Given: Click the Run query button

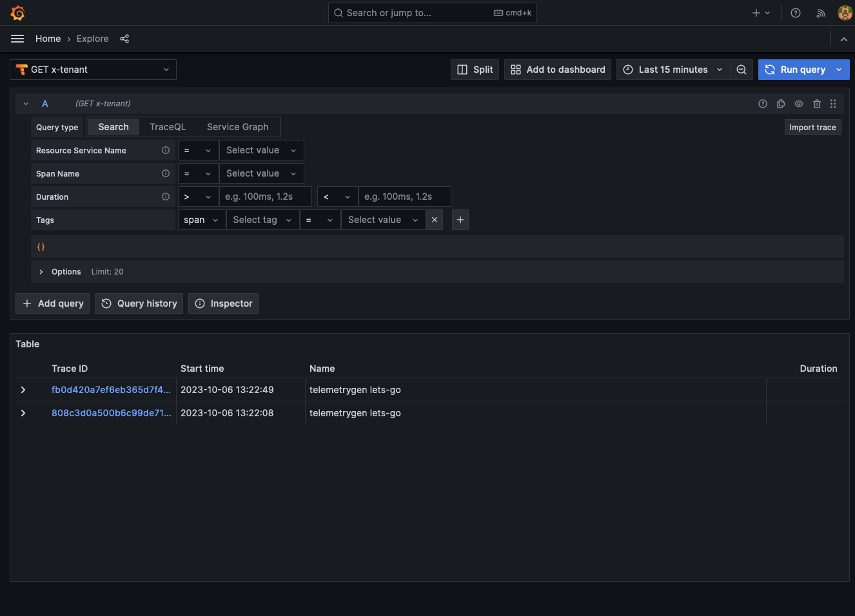Looking at the screenshot, I should click(798, 69).
